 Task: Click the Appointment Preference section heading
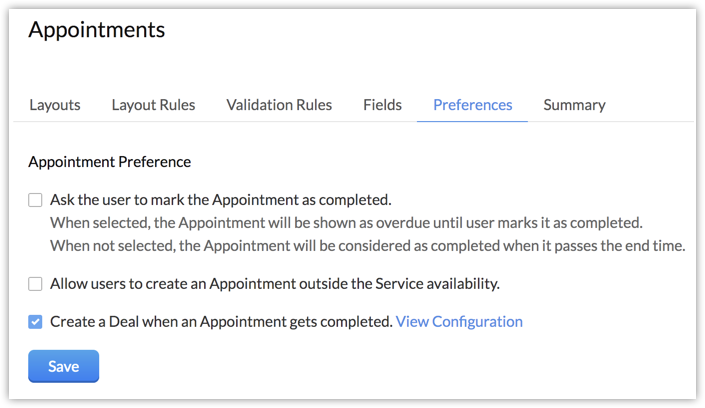[109, 161]
